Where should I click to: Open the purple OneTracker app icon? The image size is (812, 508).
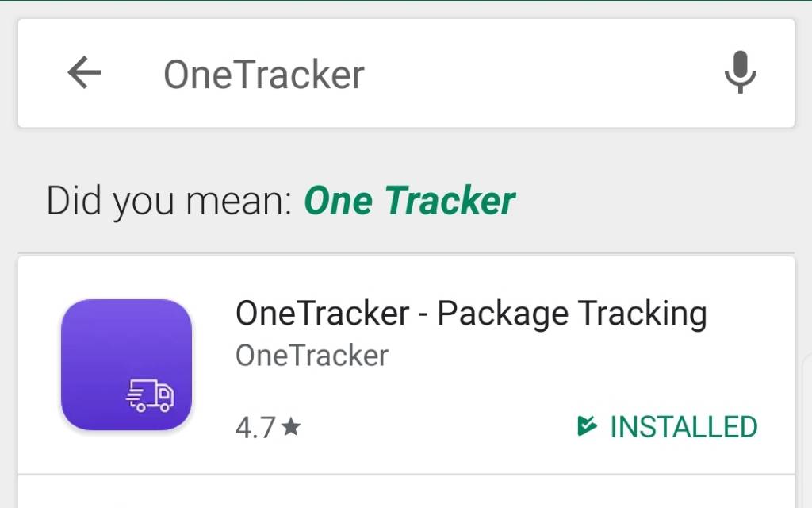127,365
